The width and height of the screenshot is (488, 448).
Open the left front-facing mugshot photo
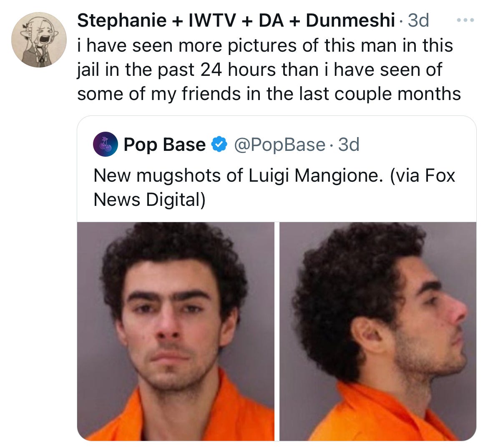pyautogui.click(x=176, y=331)
